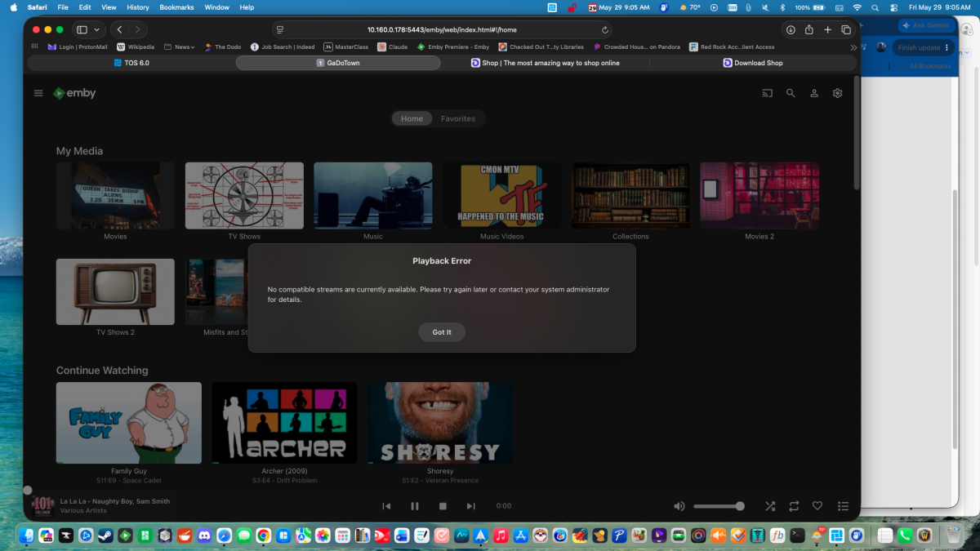Show Safari tab overview
This screenshot has width=980, height=551.
[x=846, y=29]
